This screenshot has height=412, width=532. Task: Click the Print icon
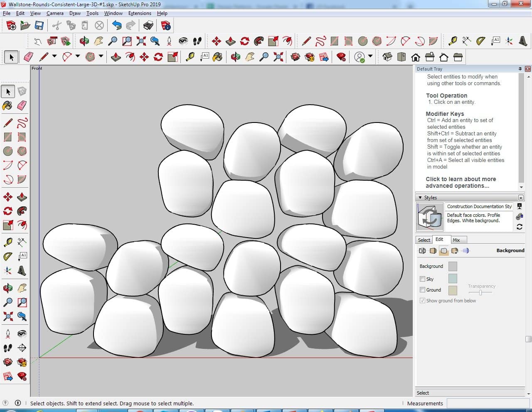pos(148,26)
